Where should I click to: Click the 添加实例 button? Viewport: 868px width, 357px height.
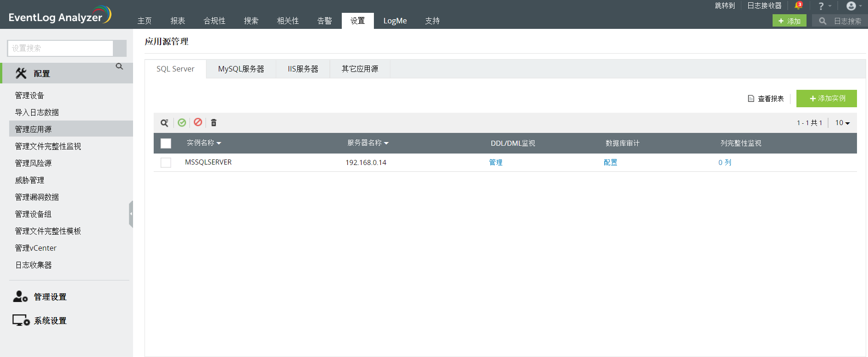(827, 99)
